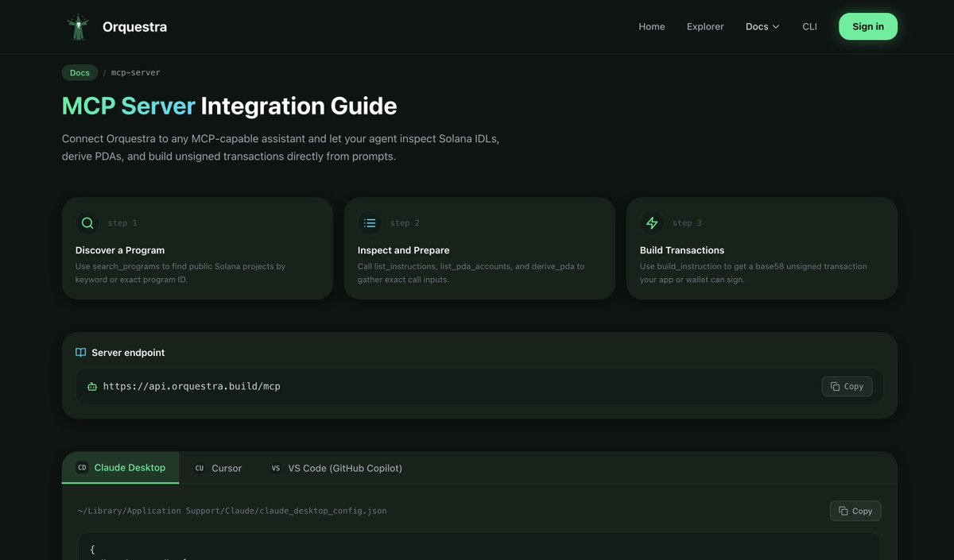Screen dimensions: 954x560
Task: Open the Docs dropdown in the navigation
Action: pos(762,27)
